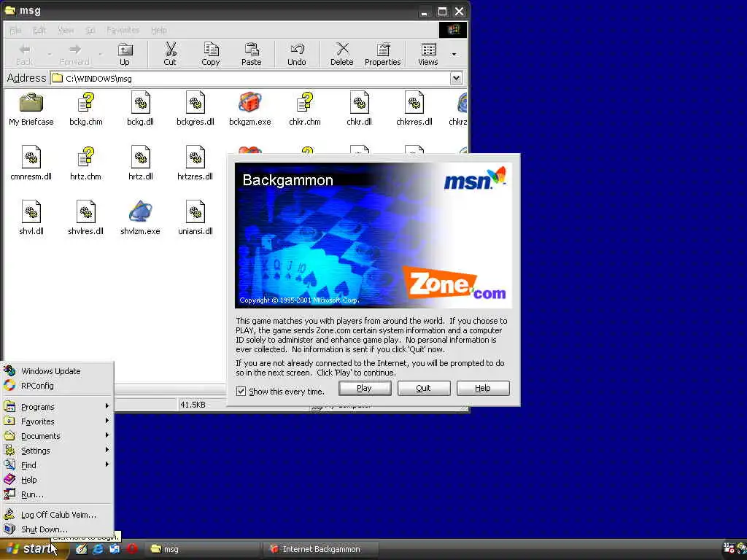Open Help from the Start menu
Screen dimensions: 747x560
pos(57,480)
